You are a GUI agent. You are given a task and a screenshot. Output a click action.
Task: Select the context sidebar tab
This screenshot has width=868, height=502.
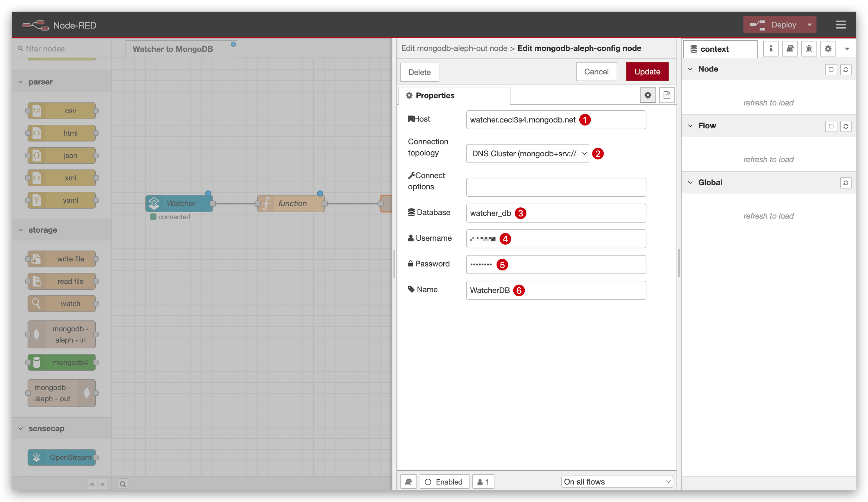720,49
